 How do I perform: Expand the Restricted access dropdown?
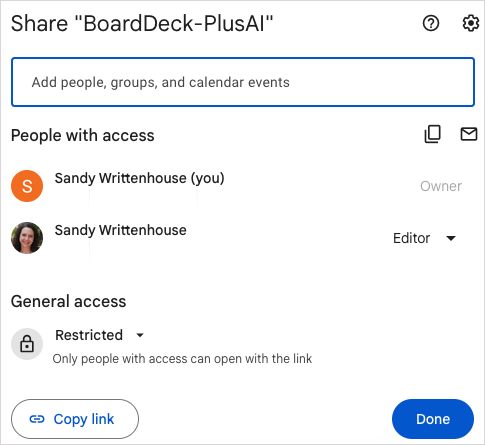coord(99,335)
